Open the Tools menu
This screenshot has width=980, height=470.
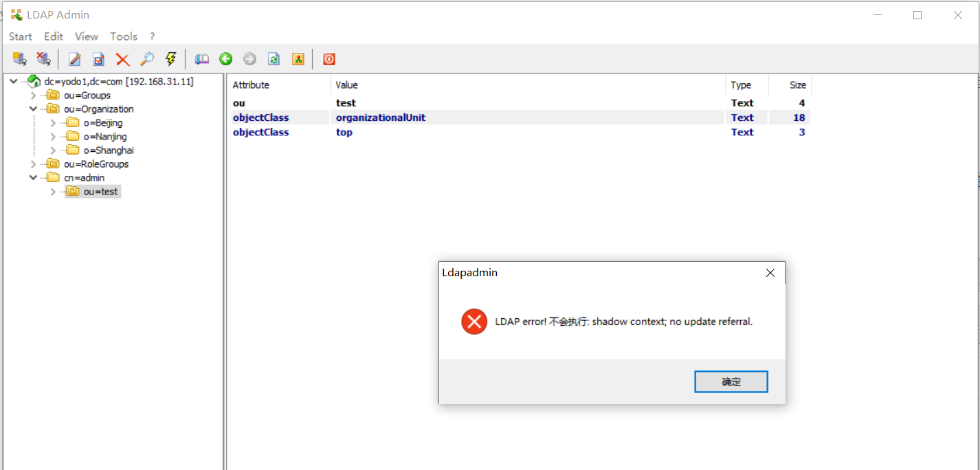point(124,36)
